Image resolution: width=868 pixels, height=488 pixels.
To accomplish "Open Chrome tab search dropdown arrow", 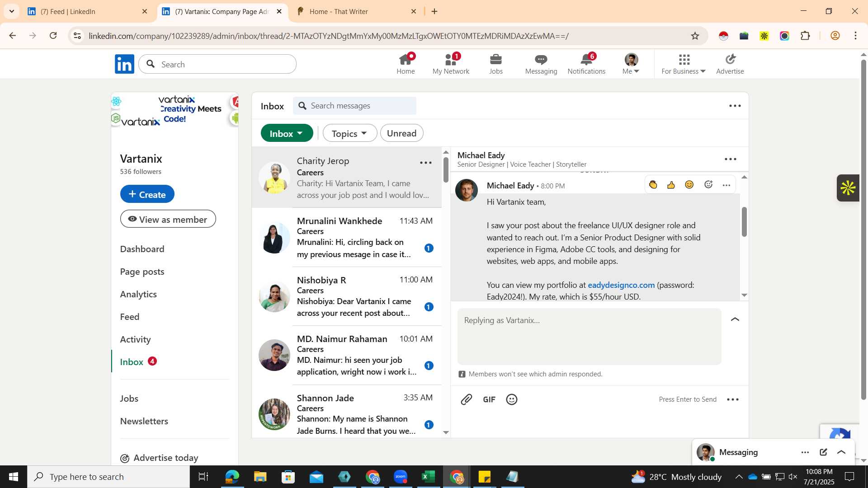I will point(12,11).
